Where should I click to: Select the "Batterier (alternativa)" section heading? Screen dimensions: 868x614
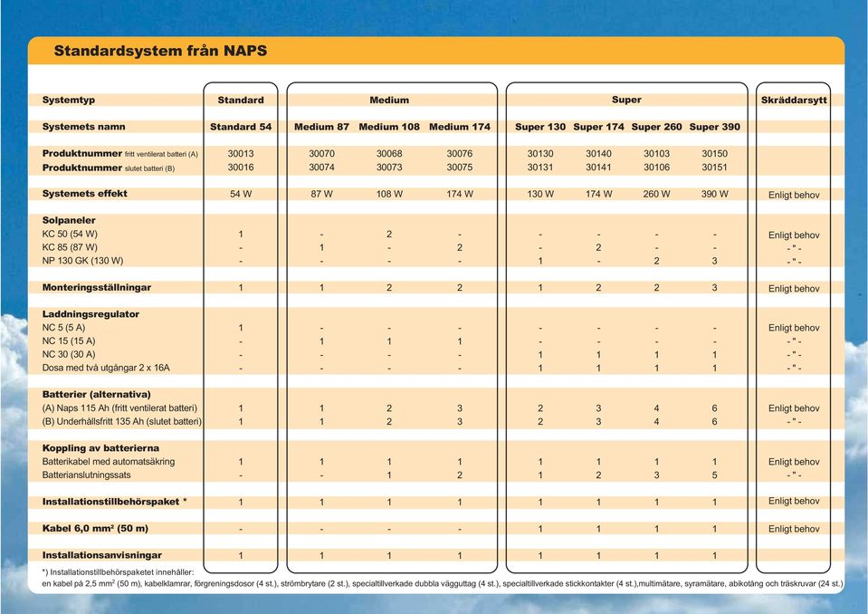(96, 395)
